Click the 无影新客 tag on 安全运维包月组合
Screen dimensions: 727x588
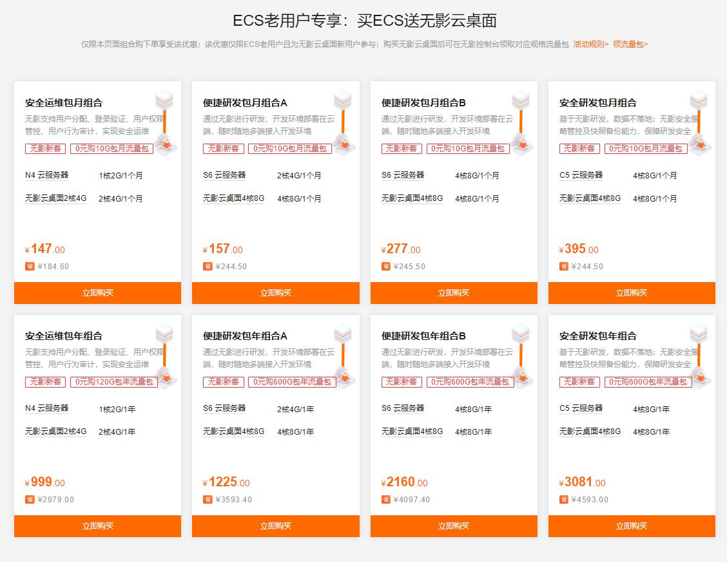45,149
